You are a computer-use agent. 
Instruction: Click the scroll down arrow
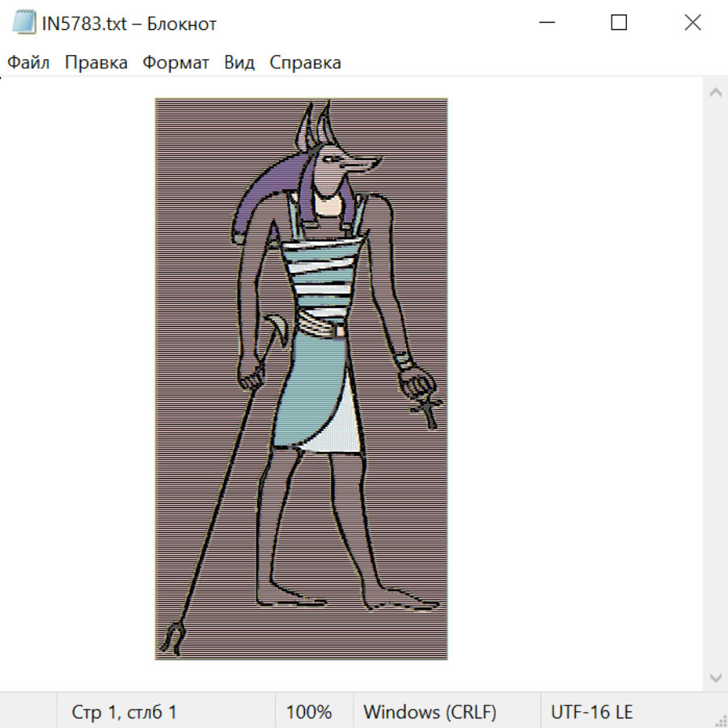pos(715,677)
